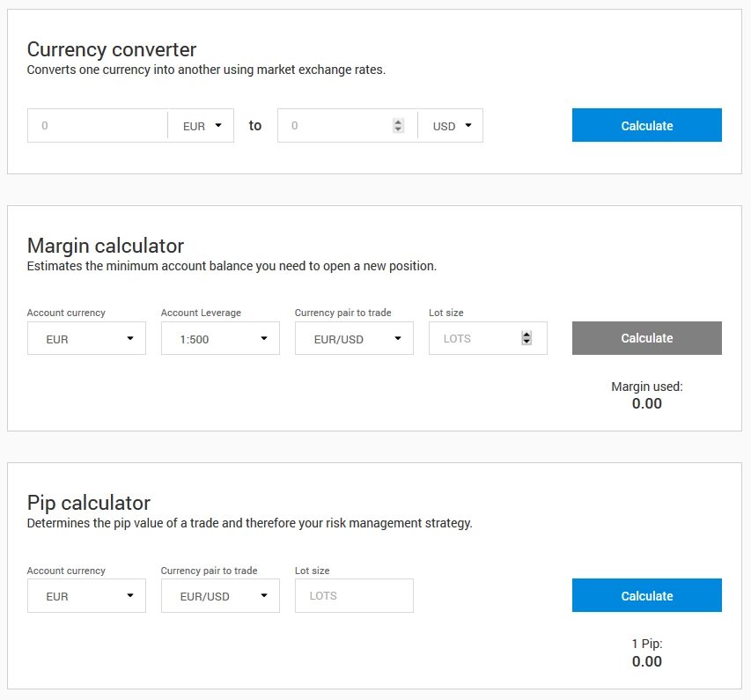
Task: Expand Account currency dropdown in Margin calculator
Action: [x=86, y=338]
